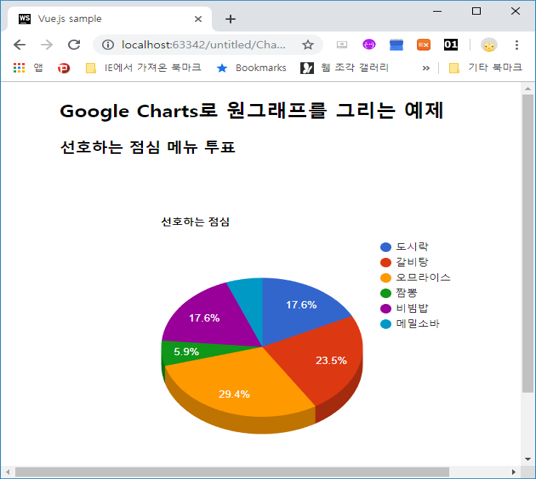Bookmark this page with the star icon
Viewport: 536px width, 479px height.
308,45
